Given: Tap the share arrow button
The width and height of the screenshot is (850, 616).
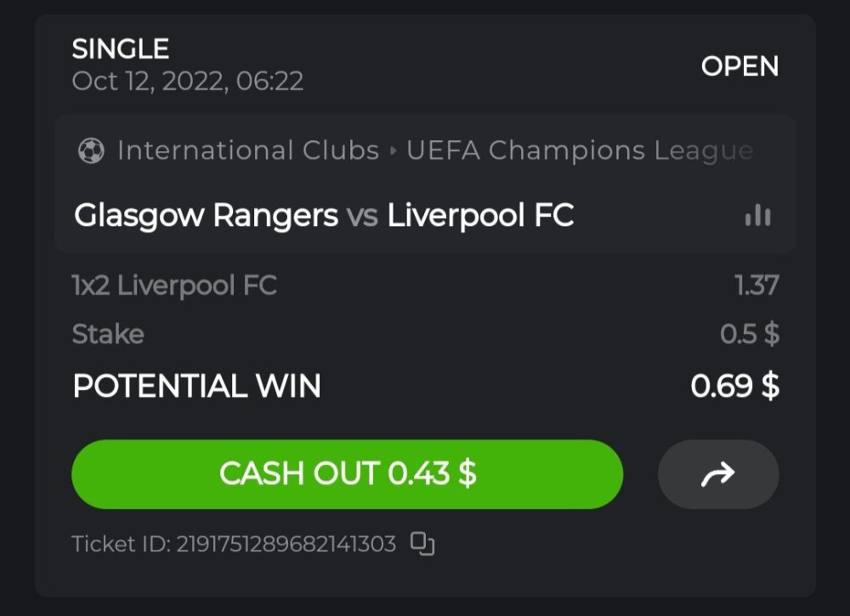Looking at the screenshot, I should (717, 474).
